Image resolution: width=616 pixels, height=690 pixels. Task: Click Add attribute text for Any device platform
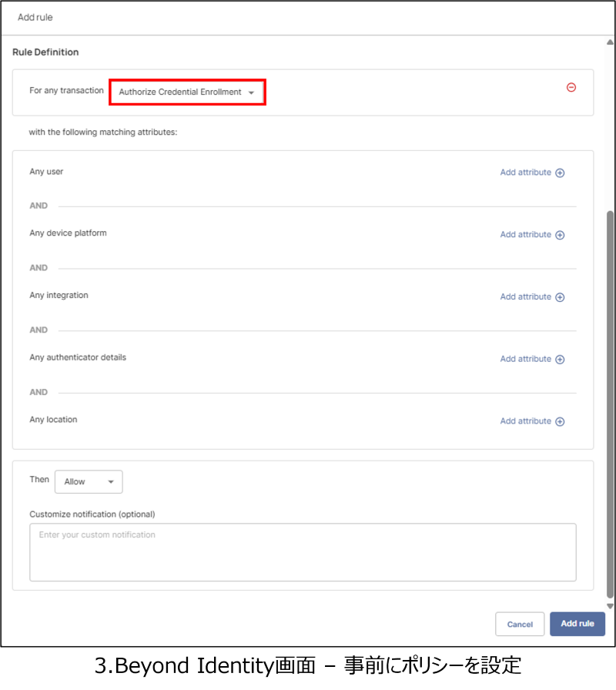point(525,235)
